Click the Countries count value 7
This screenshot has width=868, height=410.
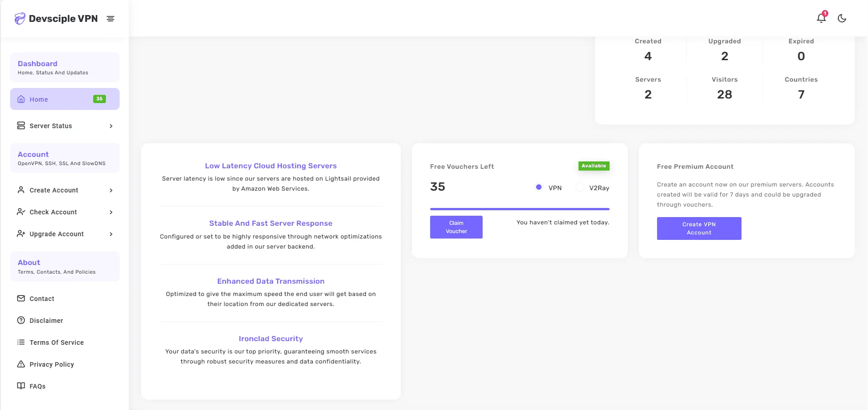(801, 94)
